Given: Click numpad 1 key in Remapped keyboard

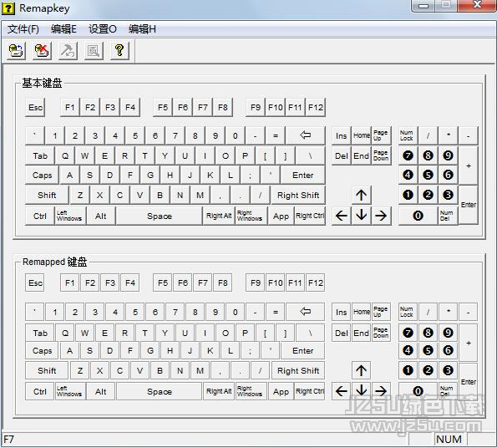Looking at the screenshot, I should tap(408, 370).
